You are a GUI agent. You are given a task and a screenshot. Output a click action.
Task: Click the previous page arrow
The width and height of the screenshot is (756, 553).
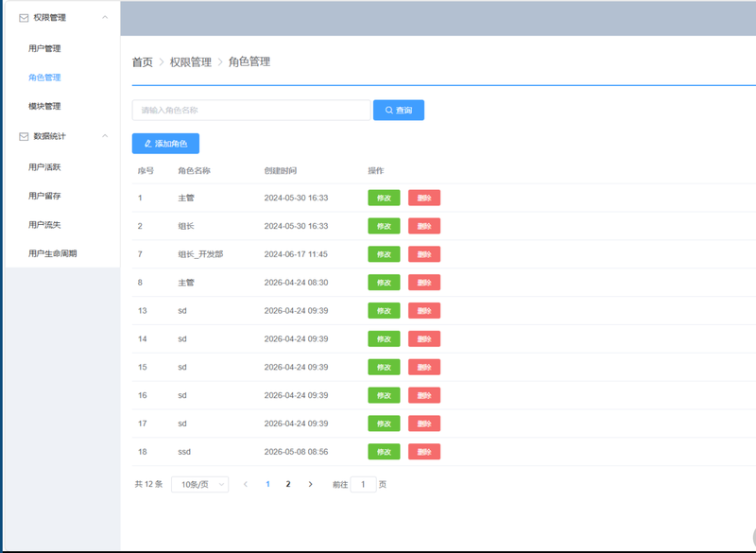[x=246, y=484]
